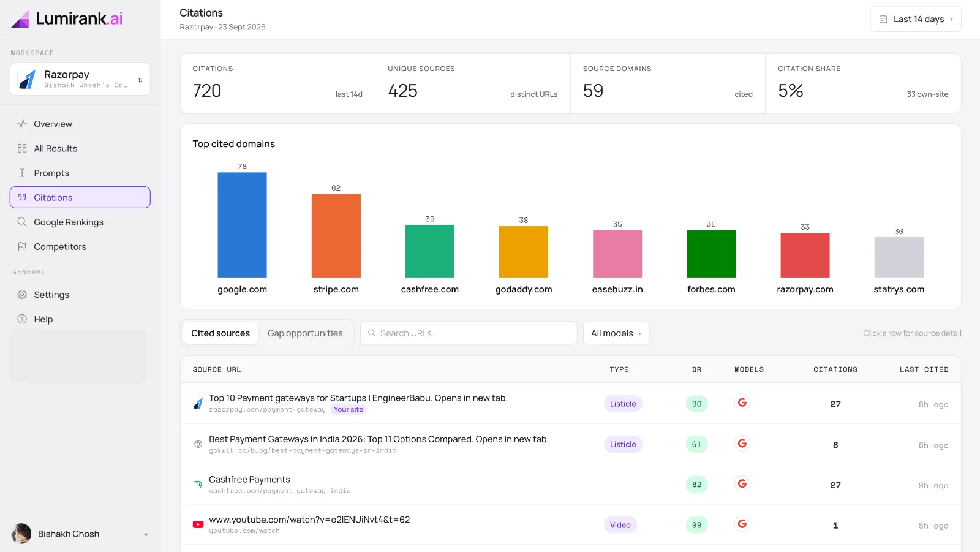The image size is (980, 552).
Task: Click the All Results grid icon
Action: click(x=22, y=148)
